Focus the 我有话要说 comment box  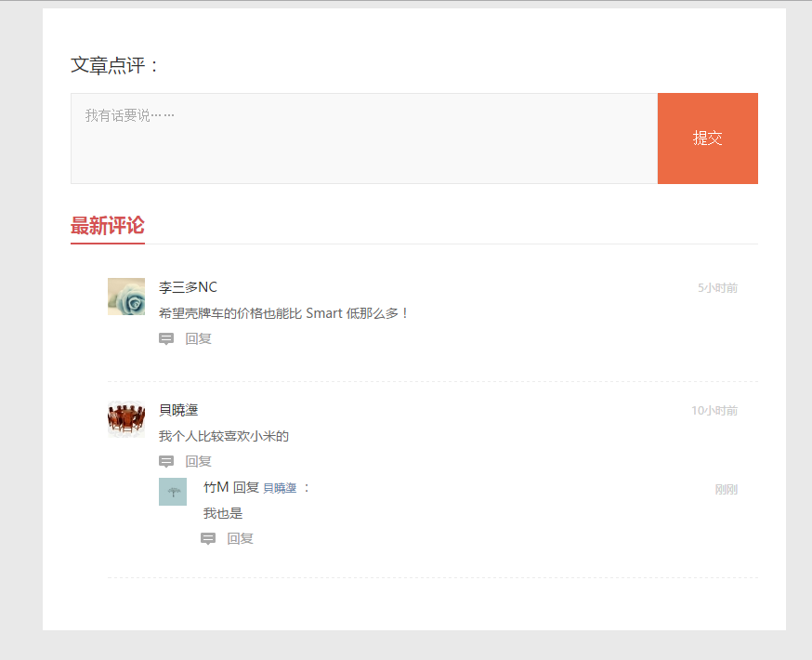(x=363, y=139)
